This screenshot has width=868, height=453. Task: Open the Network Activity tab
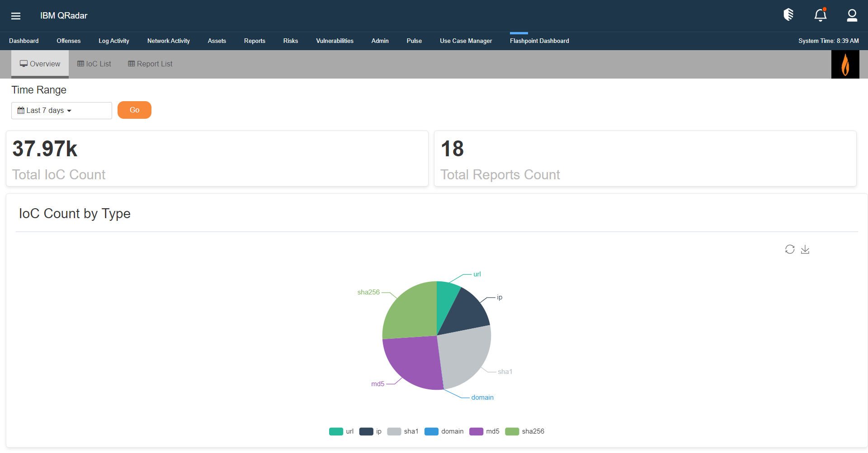[169, 41]
